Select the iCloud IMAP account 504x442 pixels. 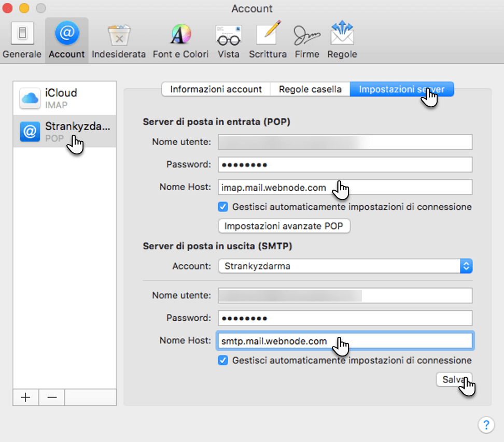pyautogui.click(x=65, y=98)
